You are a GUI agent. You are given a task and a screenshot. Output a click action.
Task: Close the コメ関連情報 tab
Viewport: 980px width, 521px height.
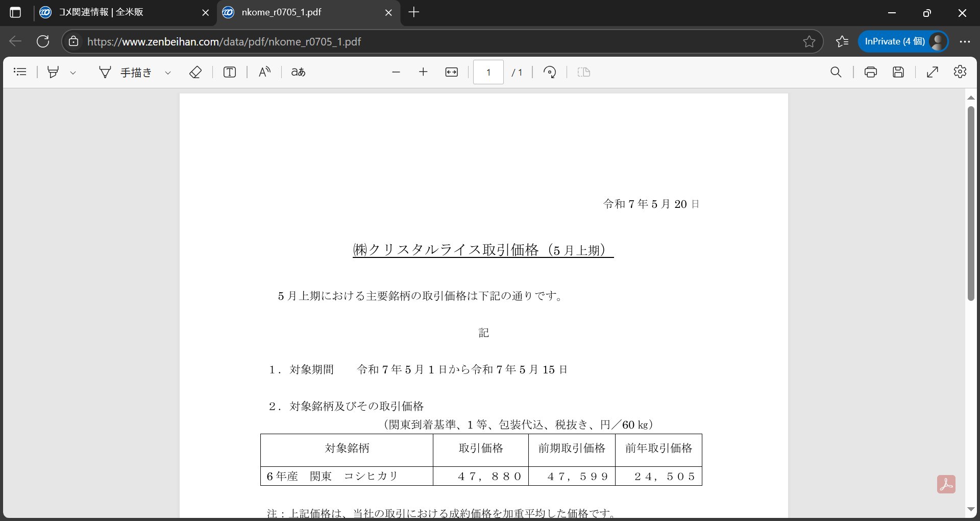(206, 13)
